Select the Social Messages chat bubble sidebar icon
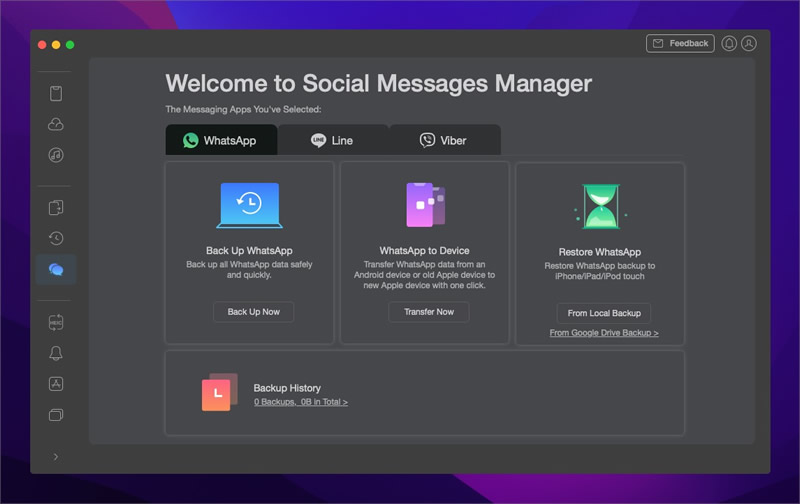The height and width of the screenshot is (504, 800). 56,269
